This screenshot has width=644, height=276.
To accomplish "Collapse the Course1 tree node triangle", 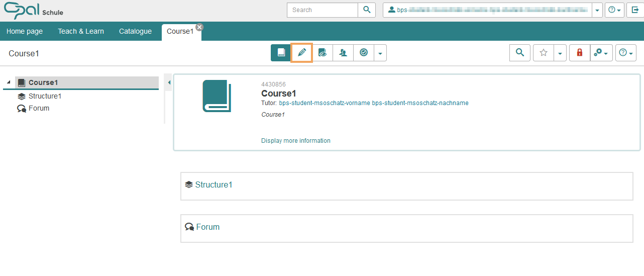I will coord(9,82).
